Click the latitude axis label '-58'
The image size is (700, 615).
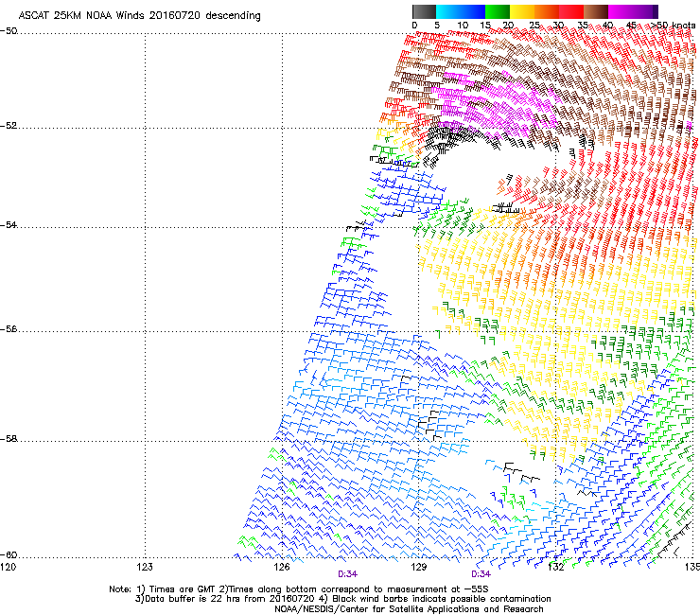click(9, 439)
